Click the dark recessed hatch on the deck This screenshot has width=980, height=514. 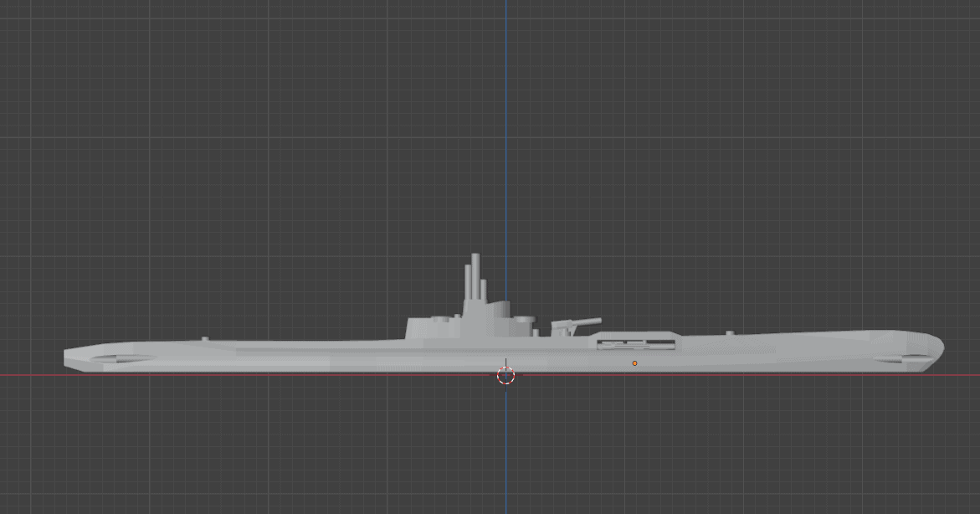635,342
